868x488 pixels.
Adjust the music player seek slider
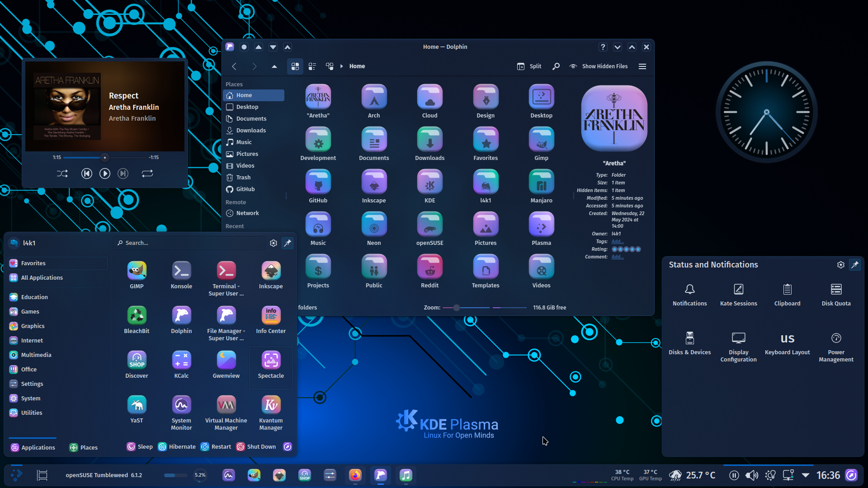click(105, 158)
